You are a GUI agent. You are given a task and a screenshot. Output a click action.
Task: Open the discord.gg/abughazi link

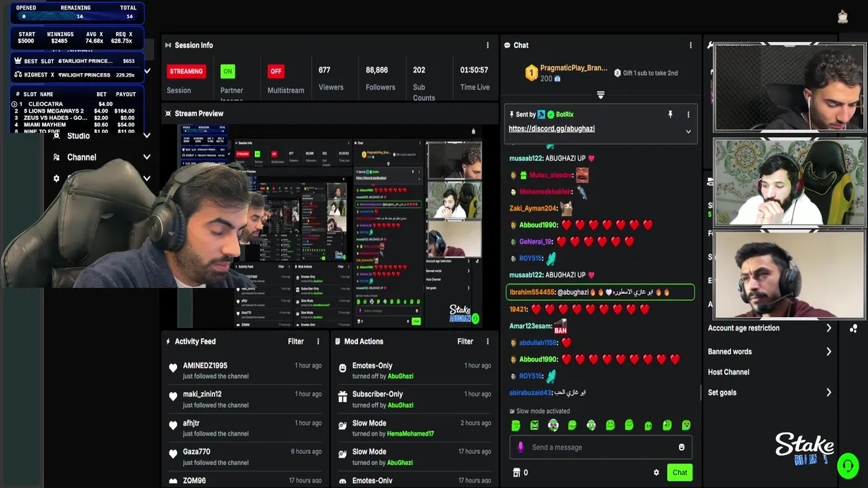point(551,129)
